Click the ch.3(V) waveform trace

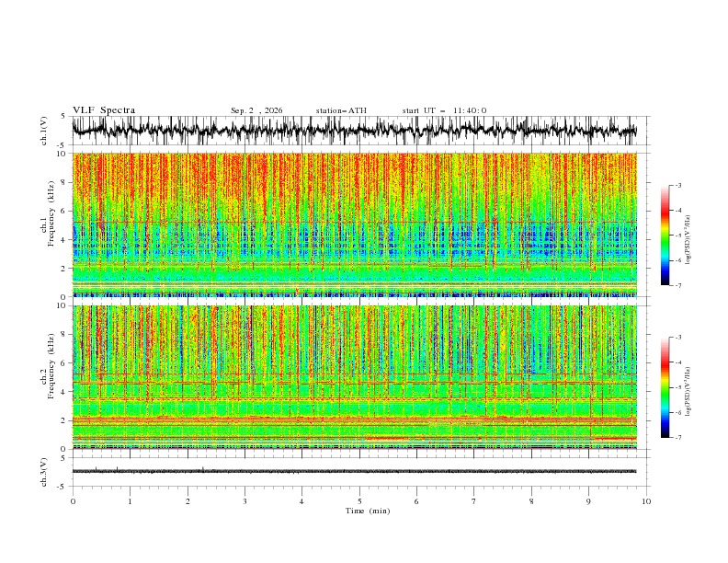point(354,471)
